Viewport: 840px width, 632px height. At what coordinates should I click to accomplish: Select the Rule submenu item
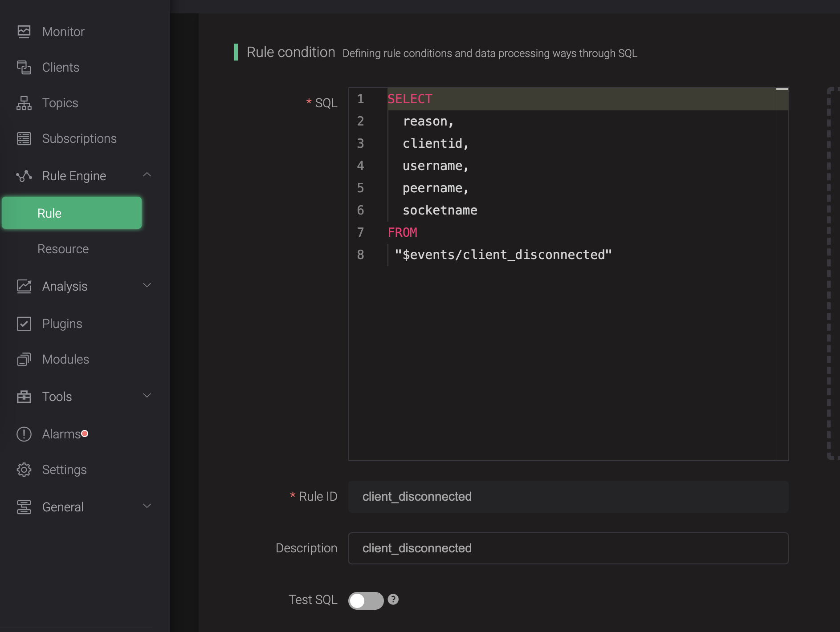pos(72,213)
